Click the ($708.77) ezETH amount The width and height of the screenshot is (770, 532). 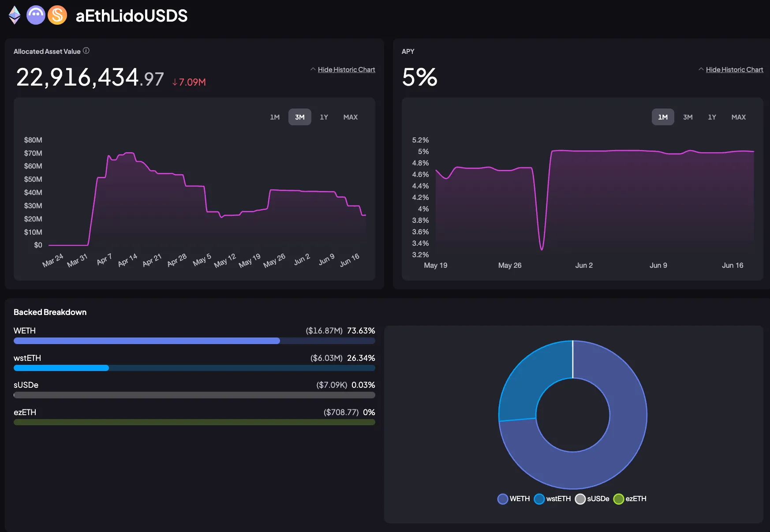(341, 412)
